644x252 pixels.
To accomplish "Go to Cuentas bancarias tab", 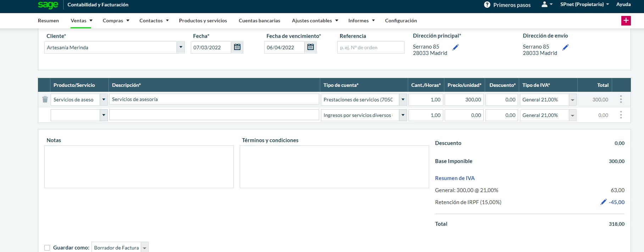I will [259, 21].
